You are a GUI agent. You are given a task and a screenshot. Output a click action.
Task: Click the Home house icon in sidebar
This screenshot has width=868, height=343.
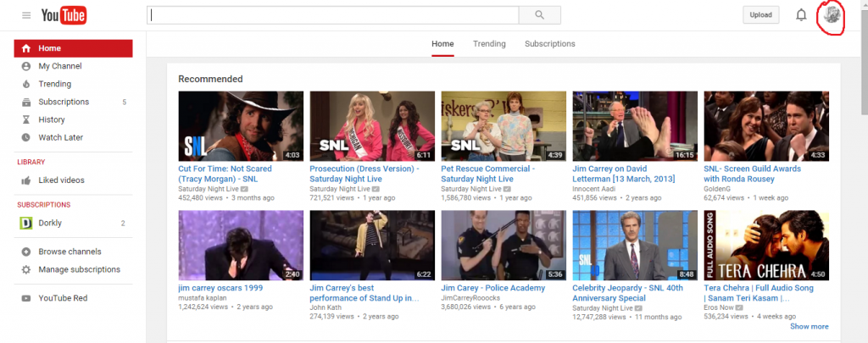(x=25, y=48)
